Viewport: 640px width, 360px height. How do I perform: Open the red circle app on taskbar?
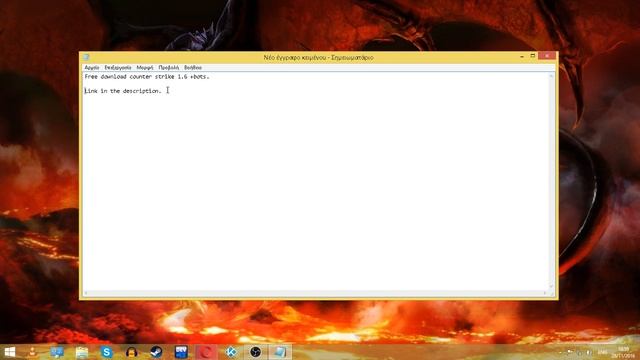(206, 352)
